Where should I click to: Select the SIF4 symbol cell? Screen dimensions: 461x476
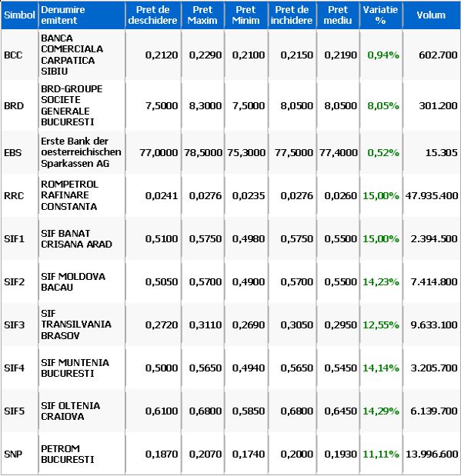14,368
